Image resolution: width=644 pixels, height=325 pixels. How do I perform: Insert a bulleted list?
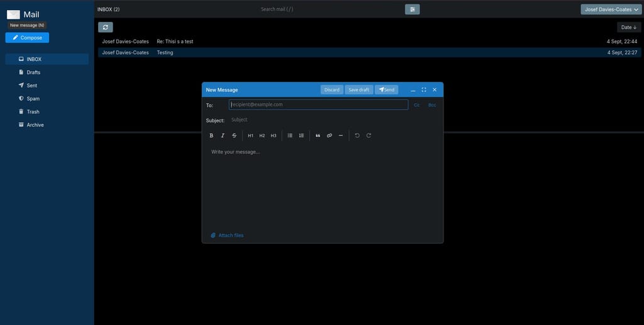pyautogui.click(x=290, y=135)
